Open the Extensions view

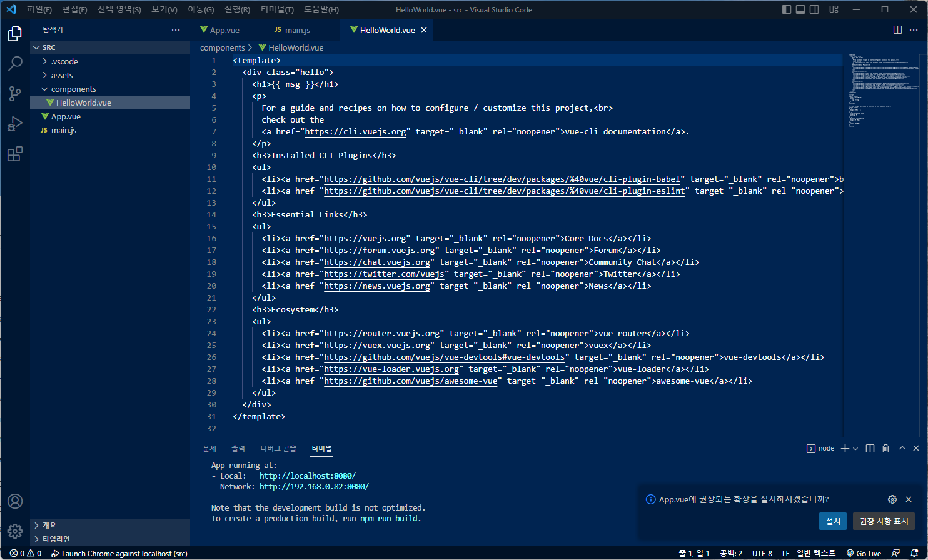[15, 154]
